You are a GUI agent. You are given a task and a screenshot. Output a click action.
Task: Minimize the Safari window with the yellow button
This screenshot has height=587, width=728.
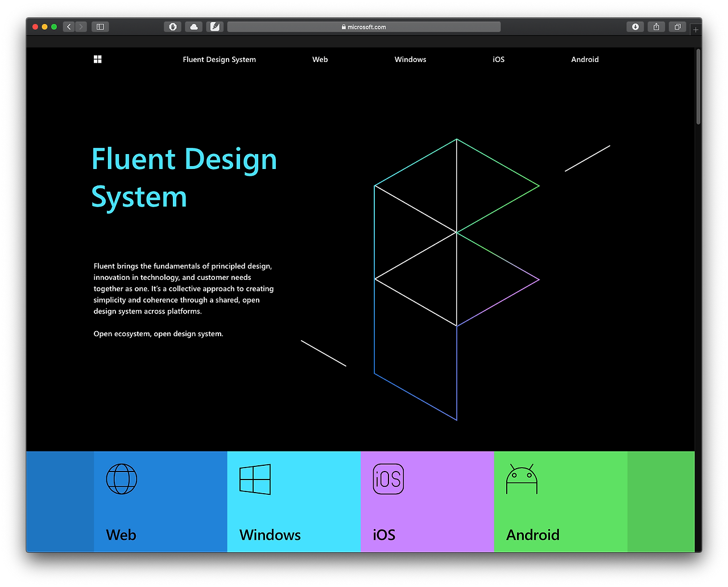point(44,27)
